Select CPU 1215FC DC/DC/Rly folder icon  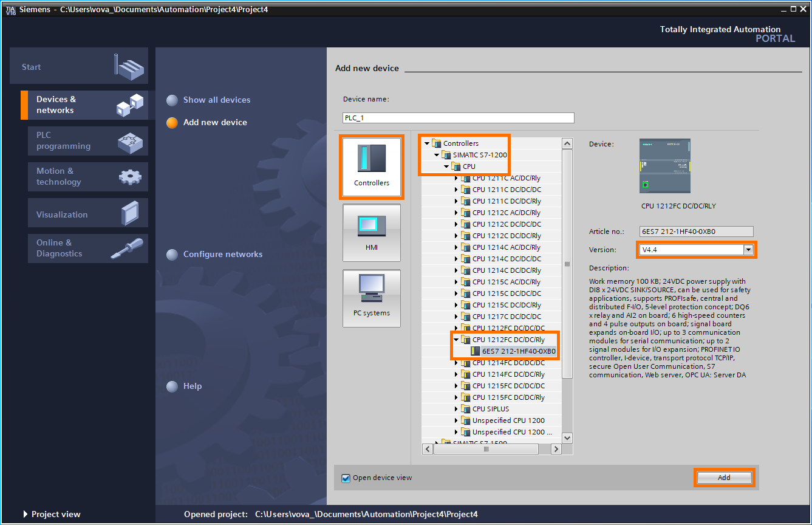click(x=465, y=397)
